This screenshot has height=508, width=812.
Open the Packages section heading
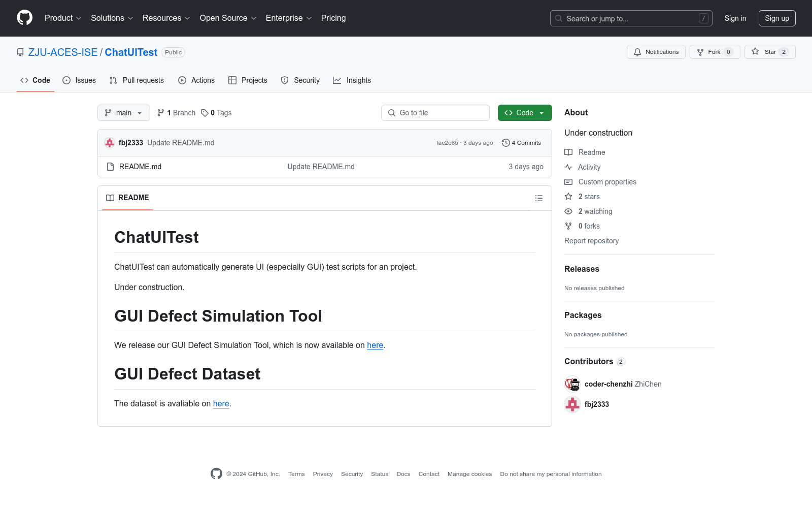click(583, 315)
